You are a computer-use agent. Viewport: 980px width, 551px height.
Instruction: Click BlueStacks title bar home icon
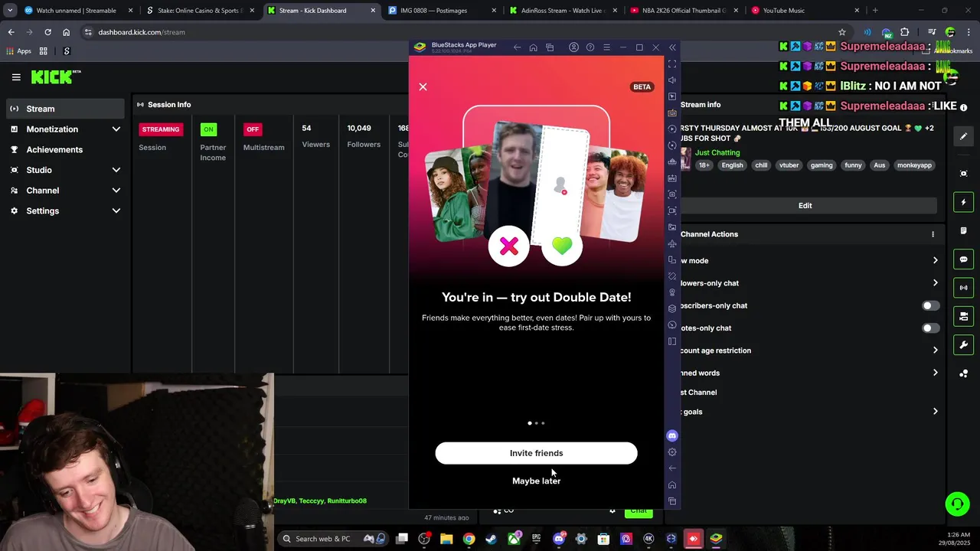pyautogui.click(x=533, y=47)
